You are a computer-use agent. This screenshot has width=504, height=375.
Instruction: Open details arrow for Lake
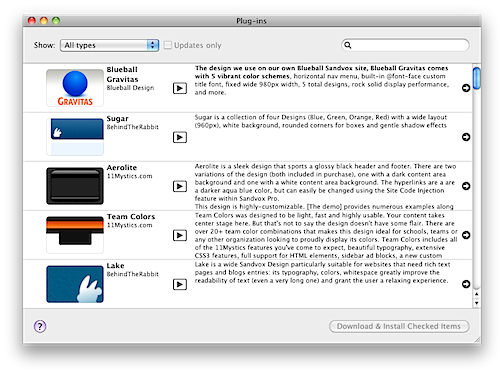coord(466,284)
